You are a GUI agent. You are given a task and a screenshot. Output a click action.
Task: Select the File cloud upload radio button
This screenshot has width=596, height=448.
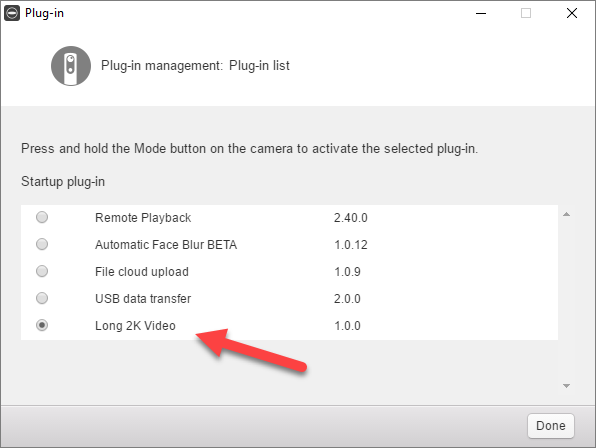pos(42,271)
